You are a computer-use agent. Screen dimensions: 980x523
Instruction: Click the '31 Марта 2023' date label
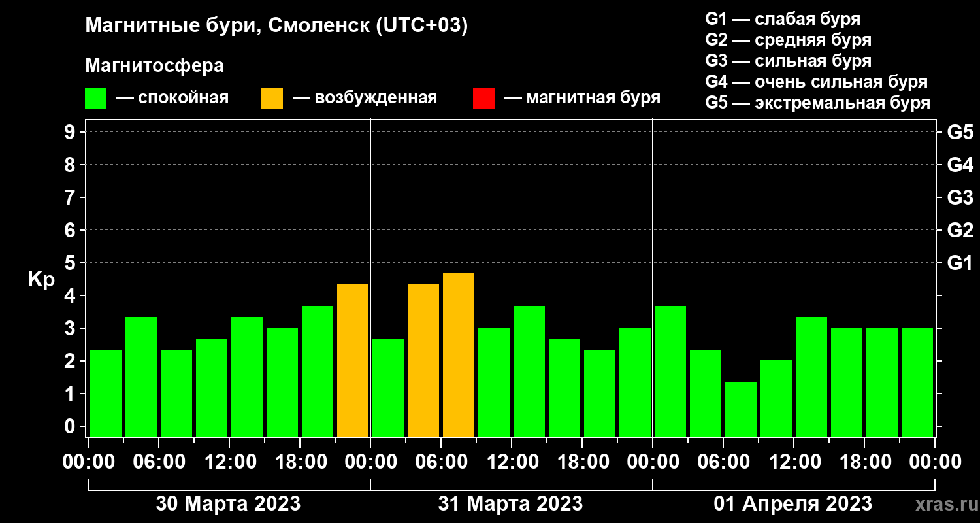[x=510, y=504]
